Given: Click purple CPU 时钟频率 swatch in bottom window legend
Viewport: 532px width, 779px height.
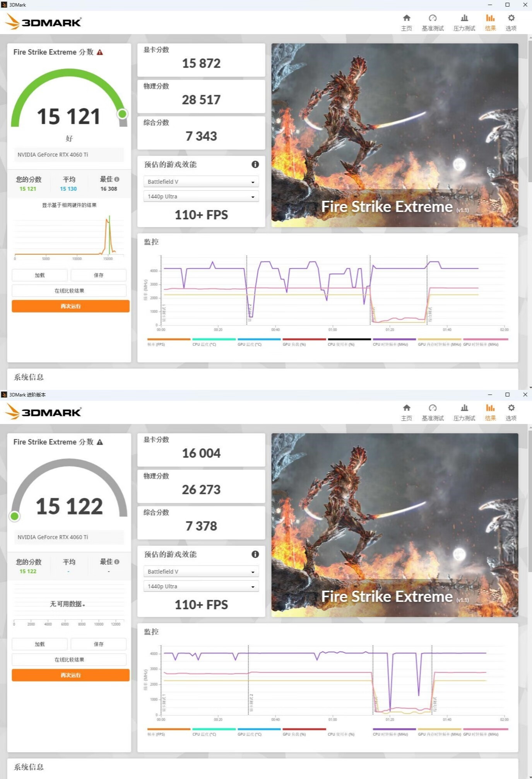Looking at the screenshot, I should pos(394,729).
